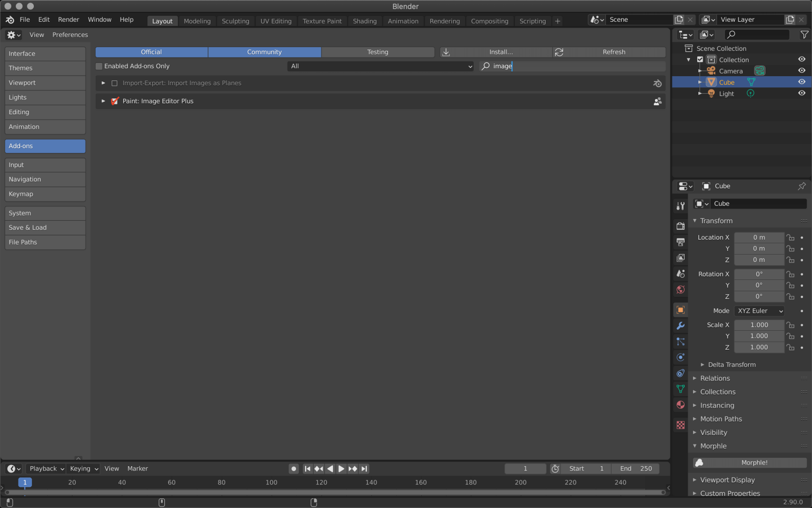Image resolution: width=812 pixels, height=508 pixels.
Task: Click the green mesh data properties icon
Action: (680, 389)
